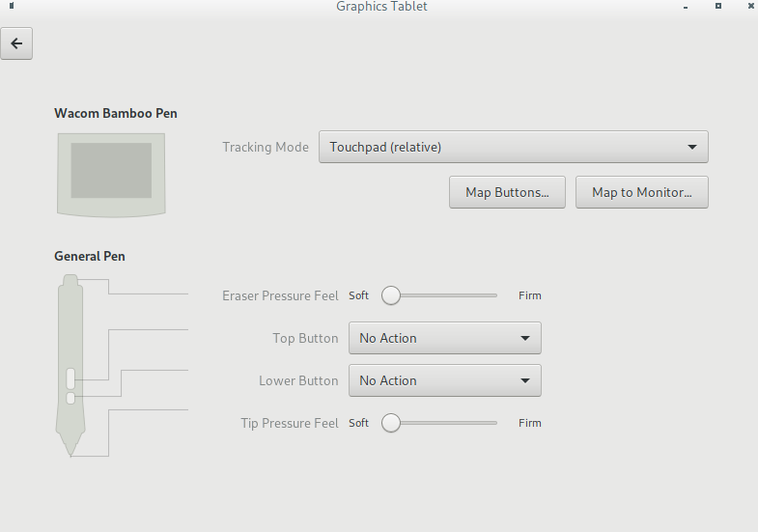Click the Wacom tablet illustration
This screenshot has width=758, height=532.
[111, 175]
